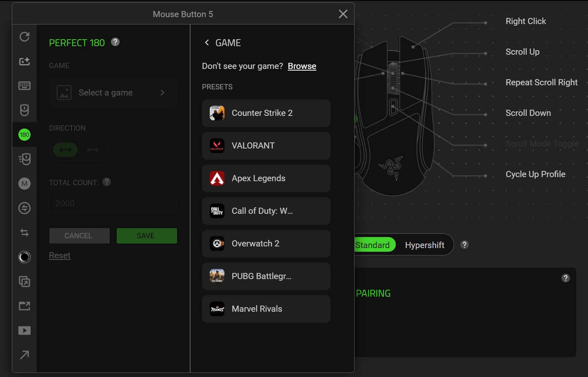Open the Multimedia play sidebar icon
This screenshot has height=377, width=588.
[x=24, y=330]
